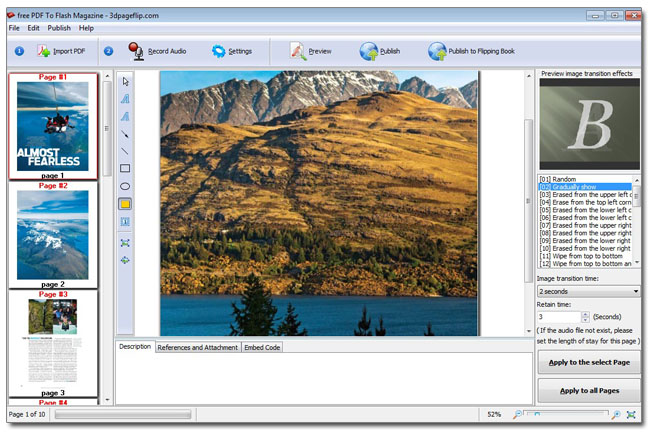The image size is (650, 438).
Task: Select the second text A tool
Action: (x=125, y=116)
